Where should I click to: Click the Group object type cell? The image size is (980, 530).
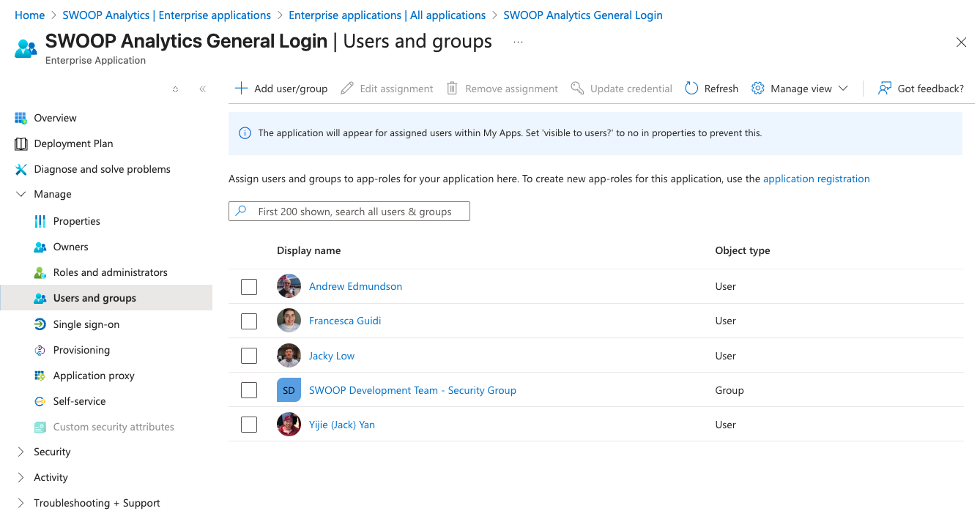tap(730, 390)
